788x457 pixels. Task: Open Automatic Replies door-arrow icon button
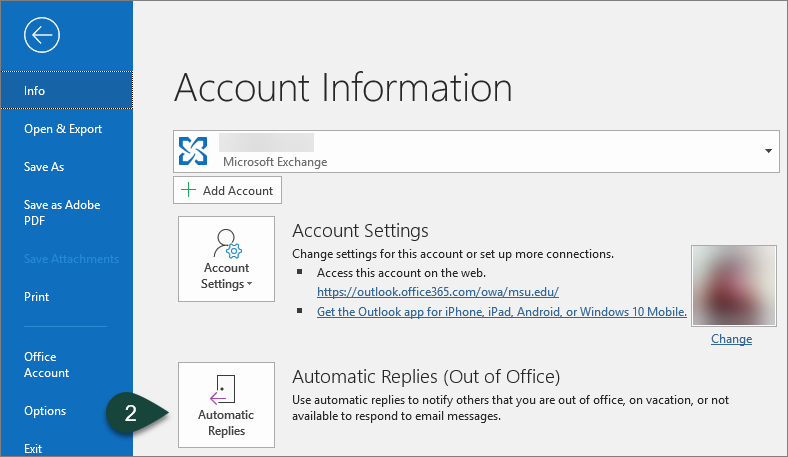[x=226, y=405]
